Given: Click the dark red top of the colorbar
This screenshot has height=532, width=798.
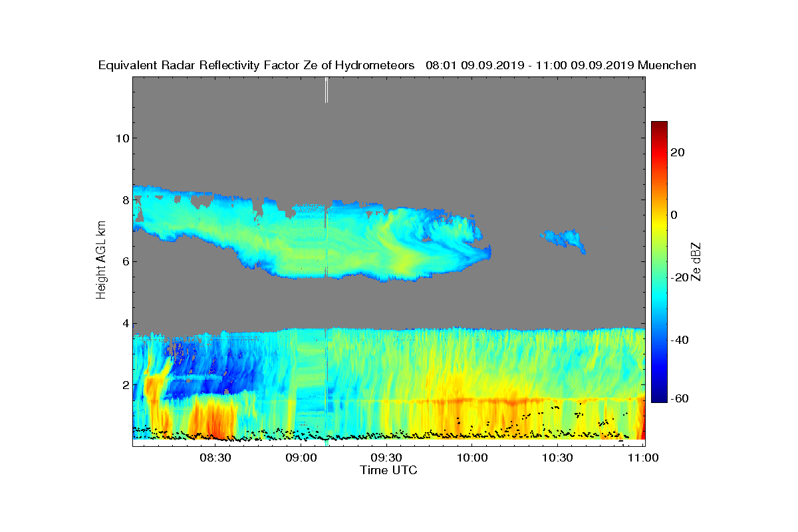Looking at the screenshot, I should tap(659, 128).
